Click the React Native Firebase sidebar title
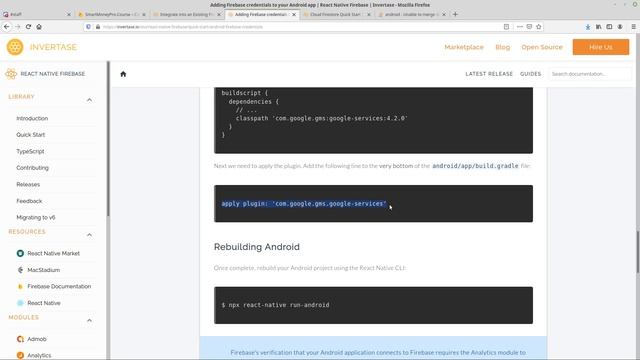 53,74
